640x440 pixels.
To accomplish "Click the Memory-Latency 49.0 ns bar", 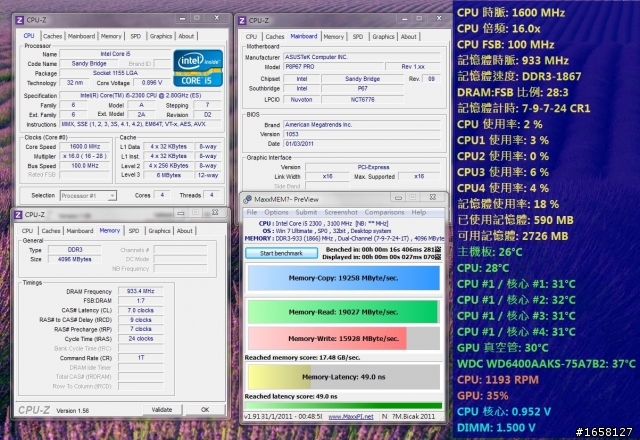I will [x=343, y=377].
